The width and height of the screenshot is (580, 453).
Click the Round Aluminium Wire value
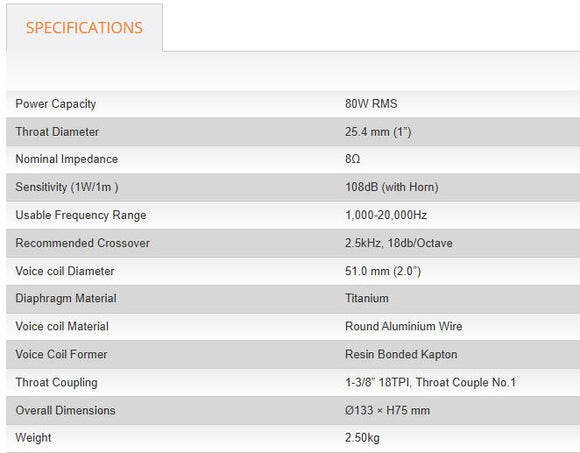click(x=404, y=326)
